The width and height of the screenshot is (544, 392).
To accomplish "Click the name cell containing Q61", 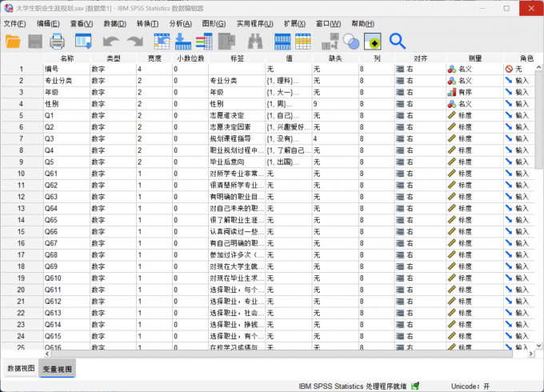I will (66, 173).
